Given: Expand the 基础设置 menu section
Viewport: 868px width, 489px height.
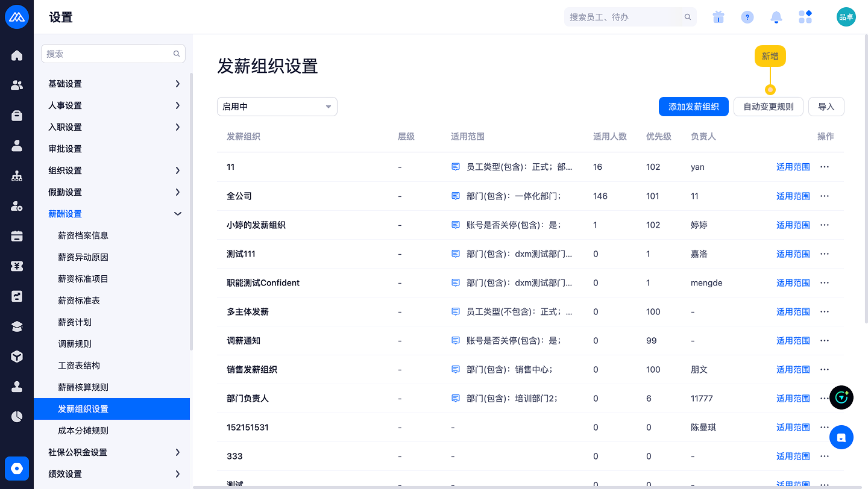Looking at the screenshot, I should 115,84.
